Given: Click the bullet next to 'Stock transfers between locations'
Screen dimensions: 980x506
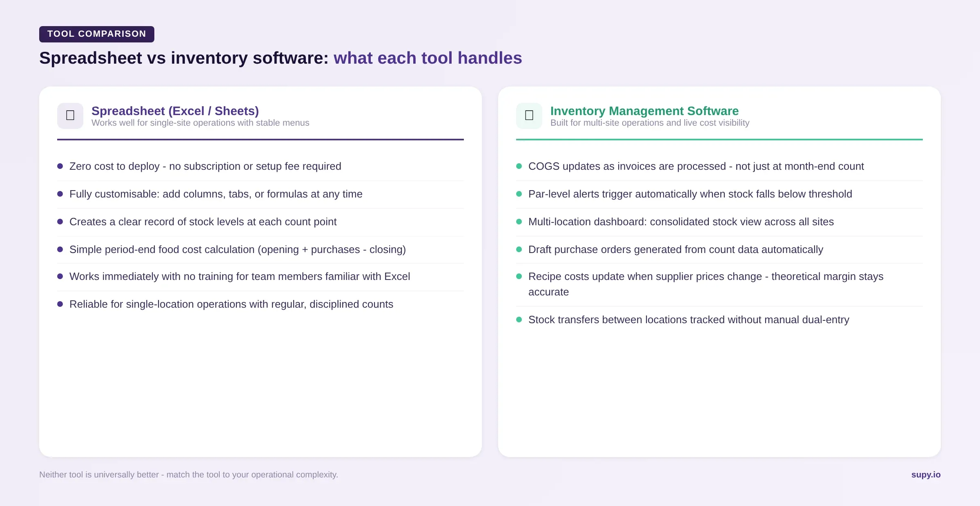Looking at the screenshot, I should pyautogui.click(x=519, y=320).
